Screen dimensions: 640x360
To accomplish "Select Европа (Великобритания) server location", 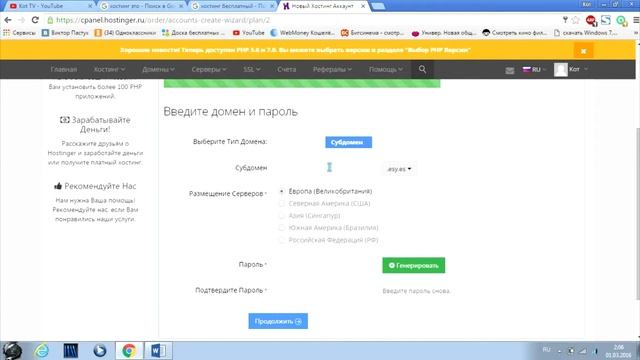I will [282, 191].
